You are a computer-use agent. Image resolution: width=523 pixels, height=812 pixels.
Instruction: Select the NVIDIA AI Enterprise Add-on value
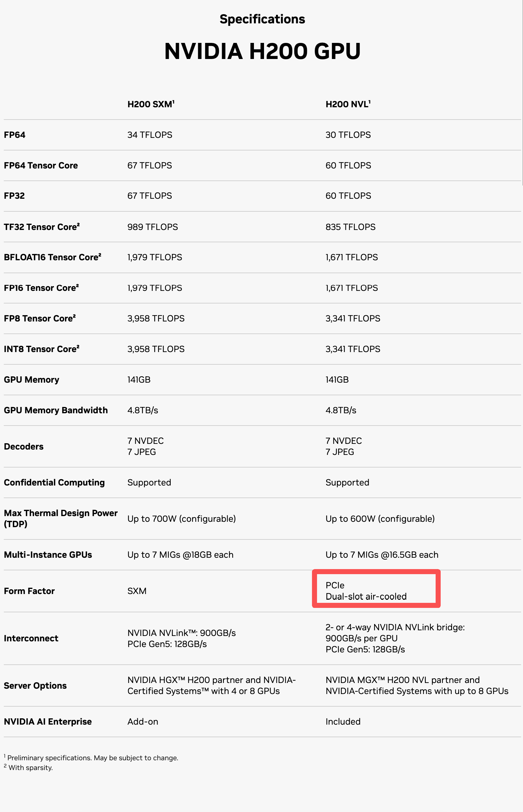click(143, 722)
